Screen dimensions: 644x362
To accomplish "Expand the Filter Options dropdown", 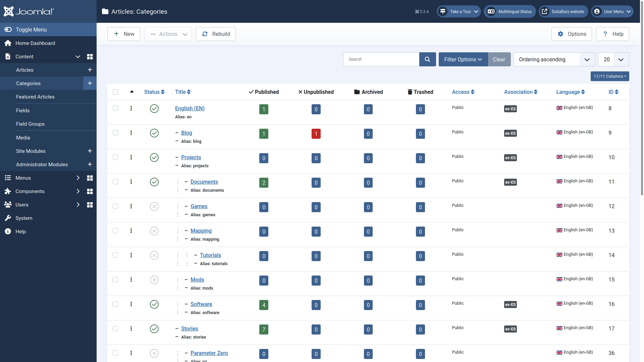I will pyautogui.click(x=463, y=59).
